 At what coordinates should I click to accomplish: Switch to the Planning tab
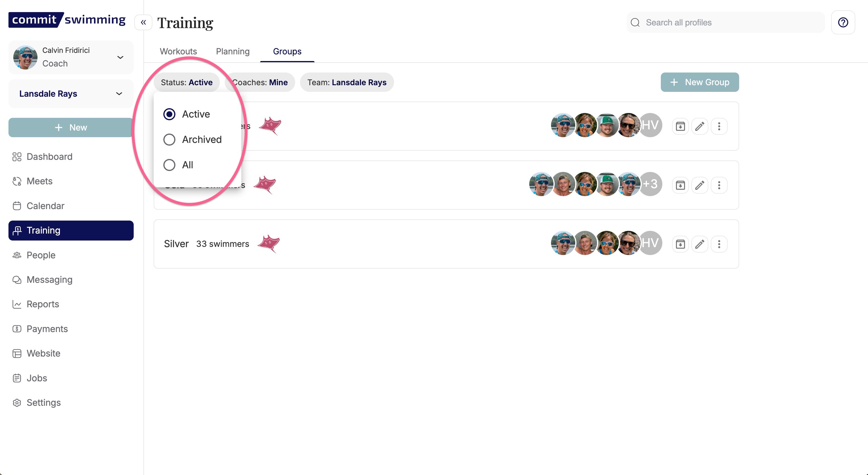(233, 51)
